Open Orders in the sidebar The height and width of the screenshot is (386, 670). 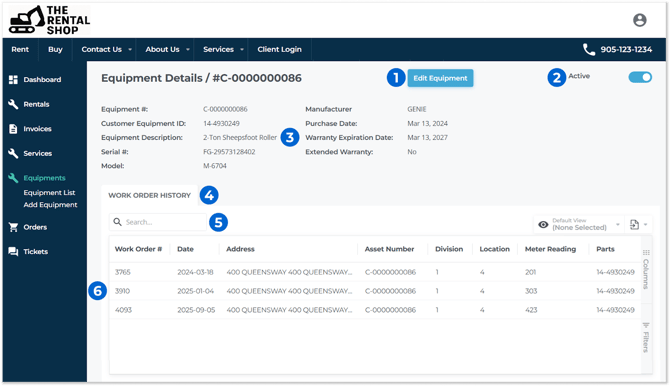point(35,227)
